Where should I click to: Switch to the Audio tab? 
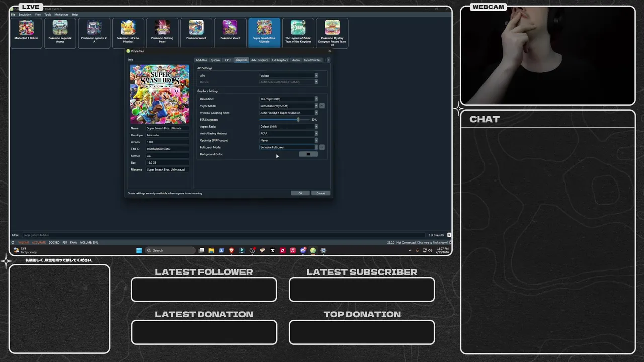click(296, 60)
